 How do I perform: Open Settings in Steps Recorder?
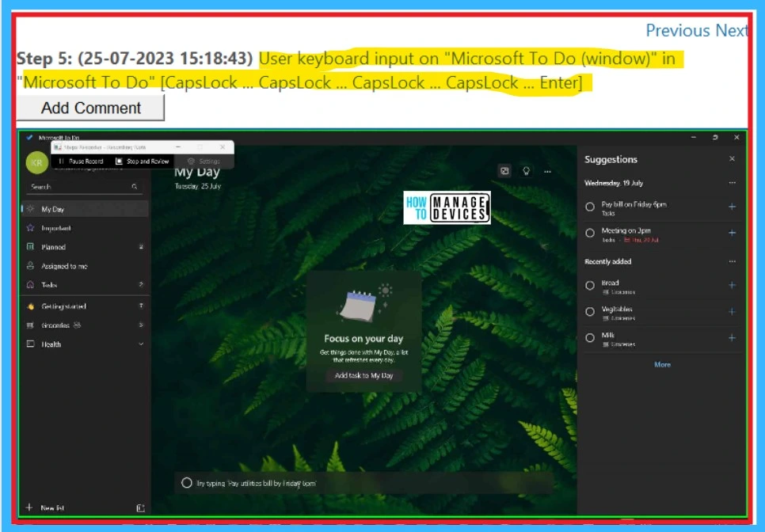[x=204, y=161]
